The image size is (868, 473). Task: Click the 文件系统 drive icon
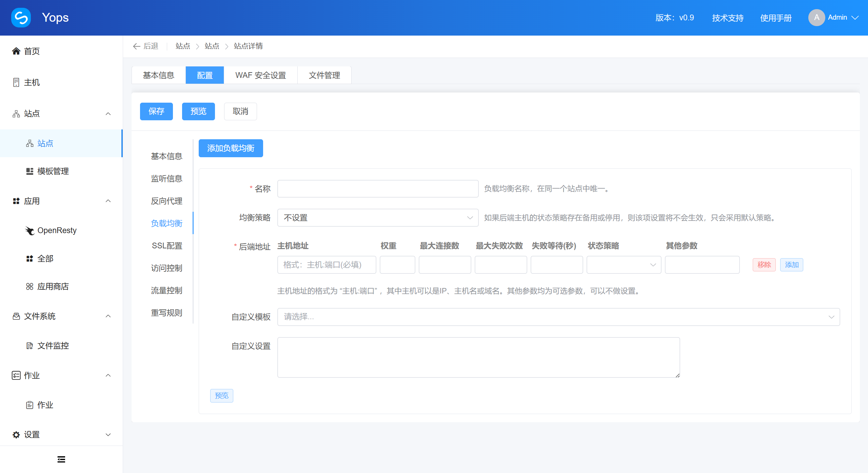click(x=16, y=316)
